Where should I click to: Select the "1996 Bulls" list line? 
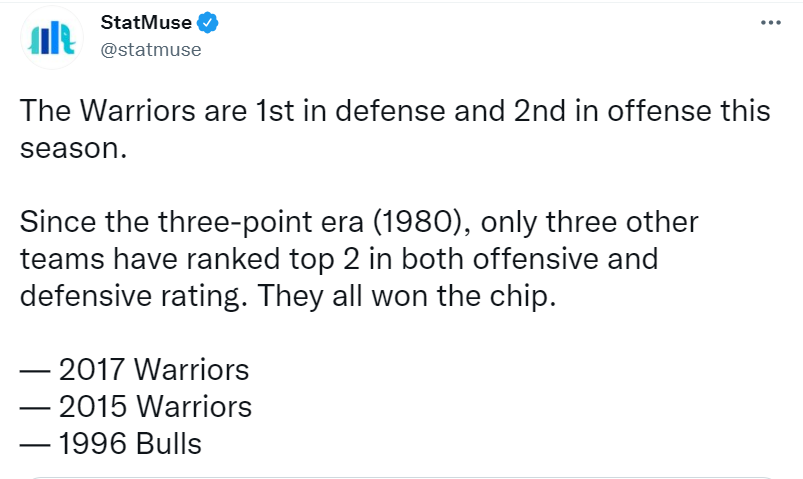111,444
